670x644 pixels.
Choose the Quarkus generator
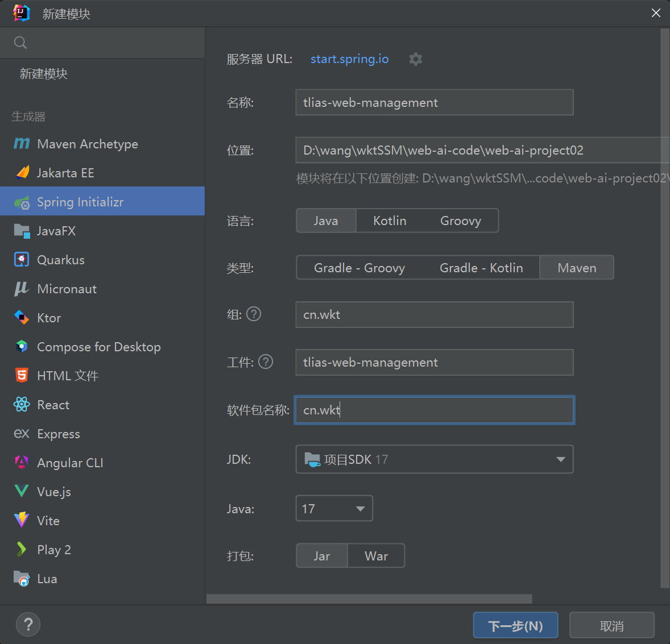[x=60, y=260]
